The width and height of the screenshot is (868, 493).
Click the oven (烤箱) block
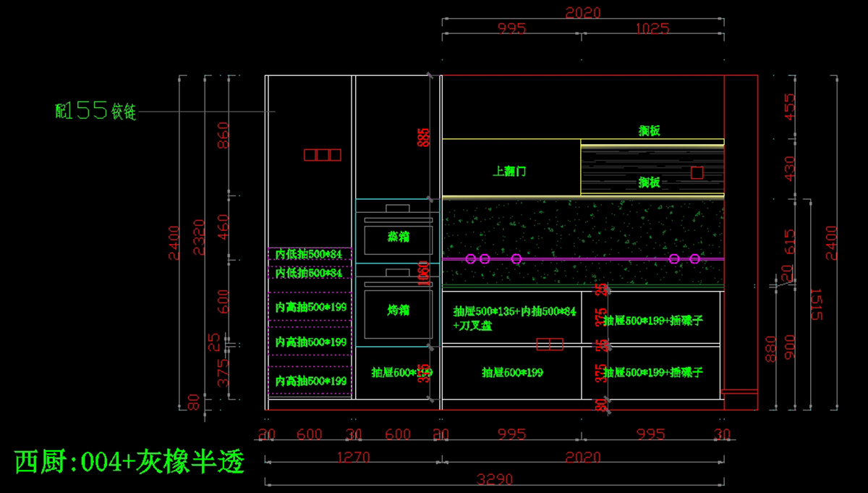pyautogui.click(x=398, y=310)
